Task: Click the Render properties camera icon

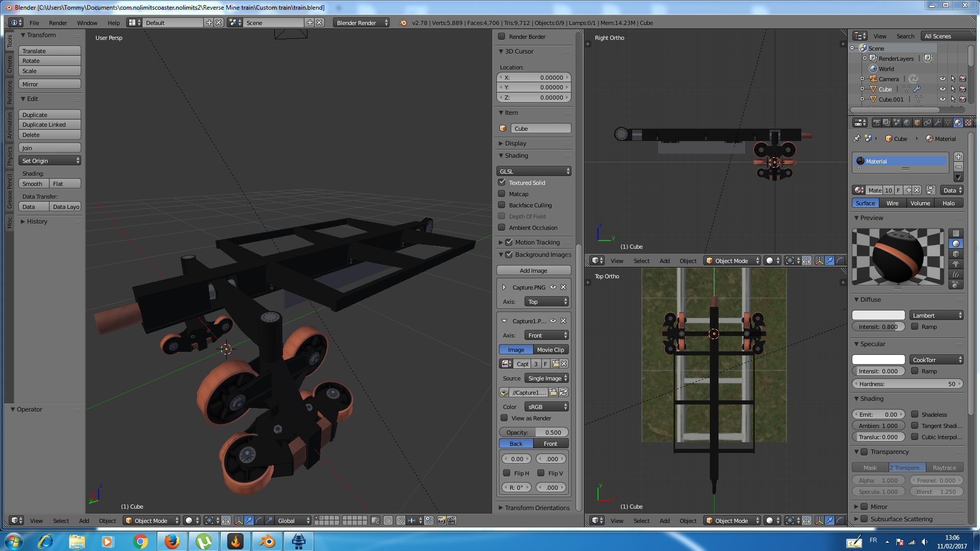Action: coord(876,123)
